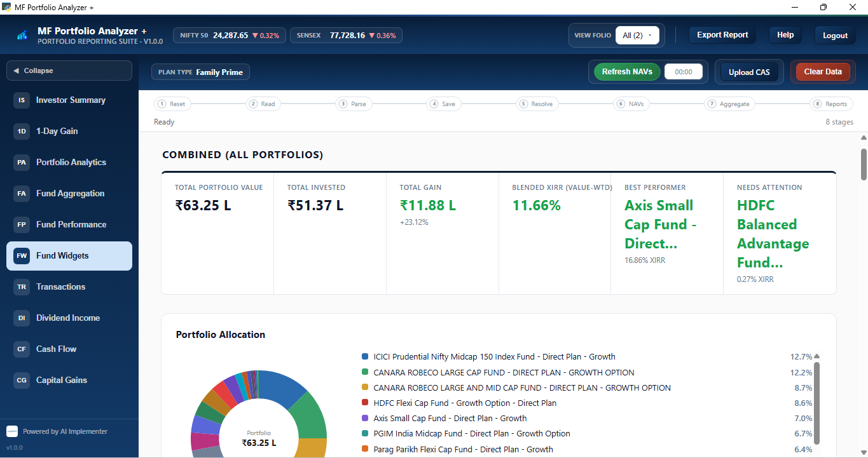Open Capital Gains report
Viewport: 868px width, 458px height.
point(69,381)
